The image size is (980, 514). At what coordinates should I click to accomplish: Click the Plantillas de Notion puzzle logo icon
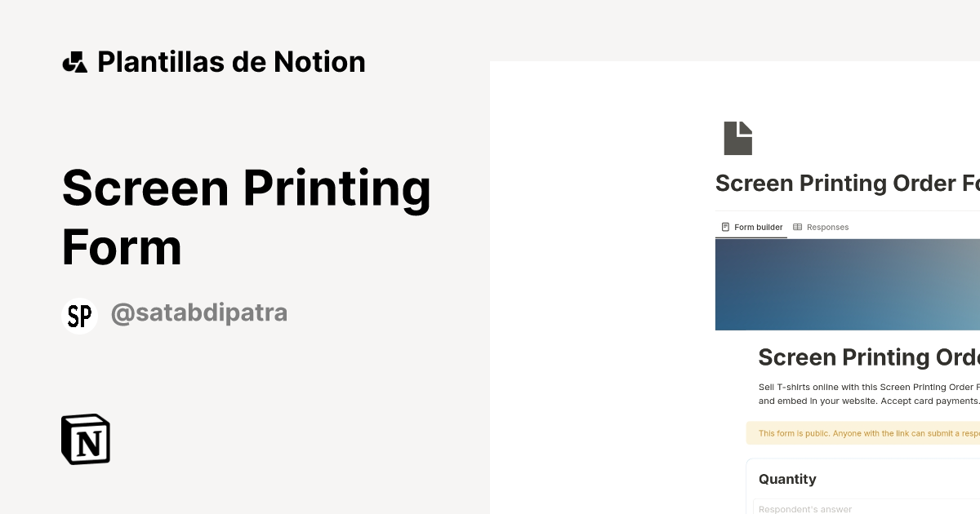(x=77, y=61)
